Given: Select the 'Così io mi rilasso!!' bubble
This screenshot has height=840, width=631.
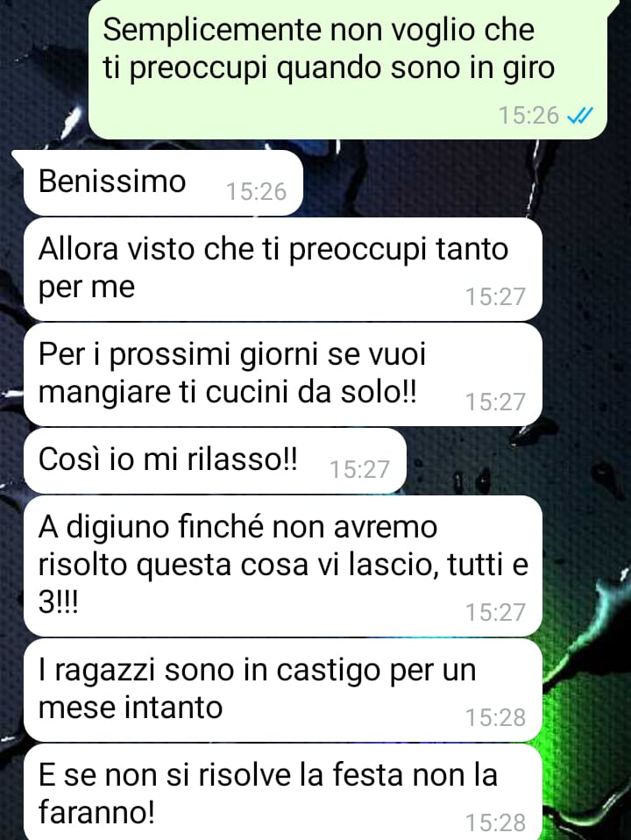Looking at the screenshot, I should click(215, 460).
